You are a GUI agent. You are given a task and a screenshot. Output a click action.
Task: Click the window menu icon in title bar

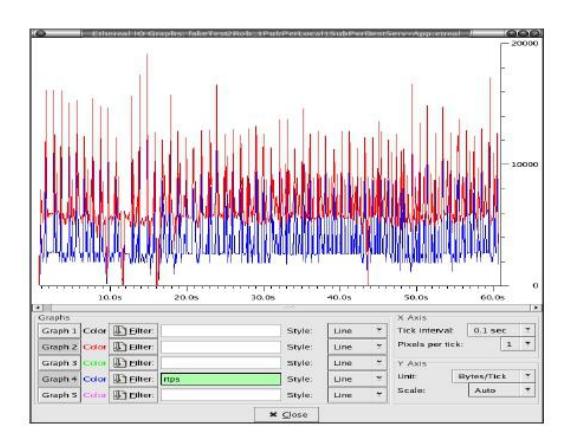(x=39, y=34)
